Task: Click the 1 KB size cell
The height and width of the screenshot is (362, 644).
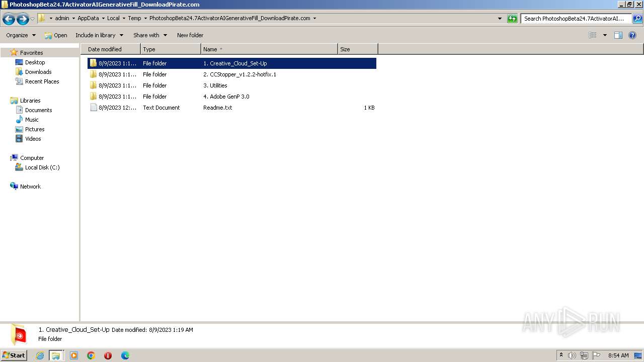Action: pyautogui.click(x=369, y=108)
